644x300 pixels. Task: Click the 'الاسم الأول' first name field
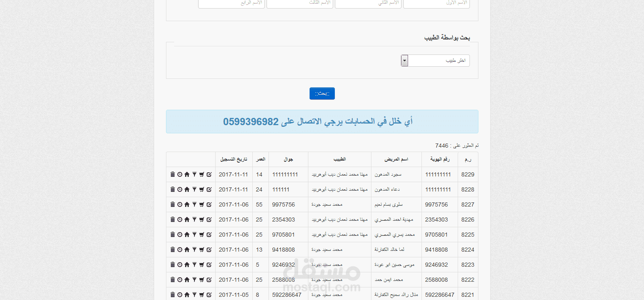point(436,3)
